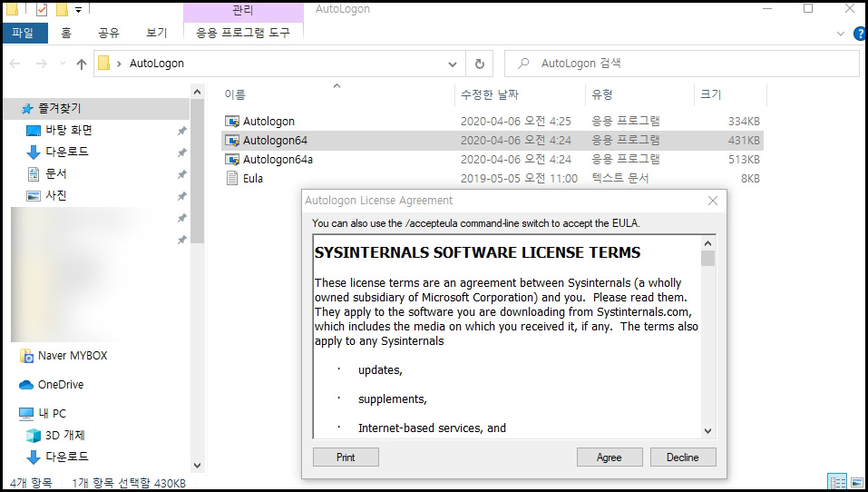The height and width of the screenshot is (492, 868).
Task: Click the 2019-05-05 오전 11:00 date
Action: click(519, 179)
